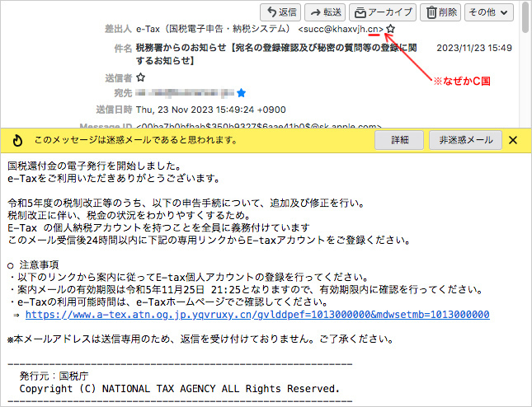This screenshot has width=532, height=407.
Task: Click the forward arrow icon in 転送
Action: (316, 13)
